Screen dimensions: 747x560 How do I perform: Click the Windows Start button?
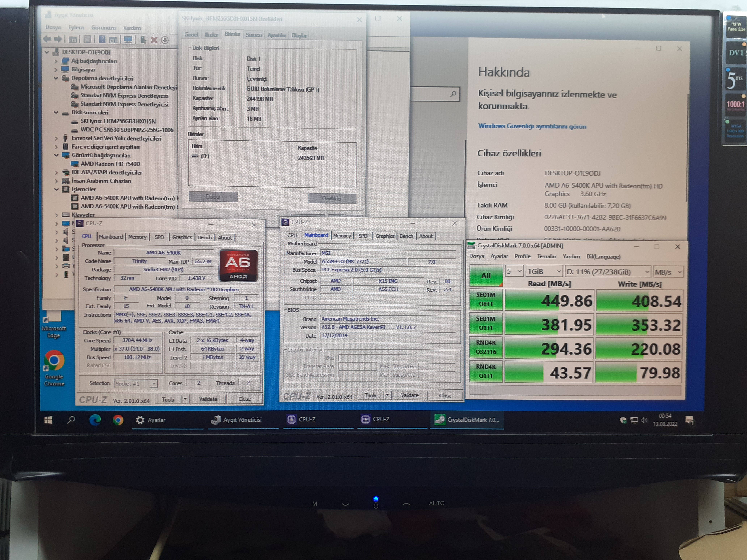pyautogui.click(x=48, y=420)
